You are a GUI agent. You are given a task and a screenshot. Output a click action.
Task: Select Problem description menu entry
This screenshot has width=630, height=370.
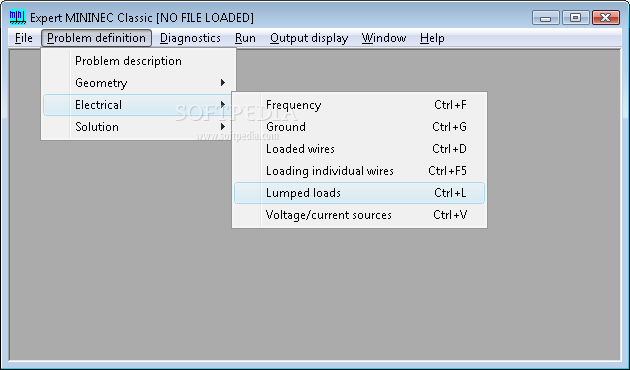(x=139, y=61)
